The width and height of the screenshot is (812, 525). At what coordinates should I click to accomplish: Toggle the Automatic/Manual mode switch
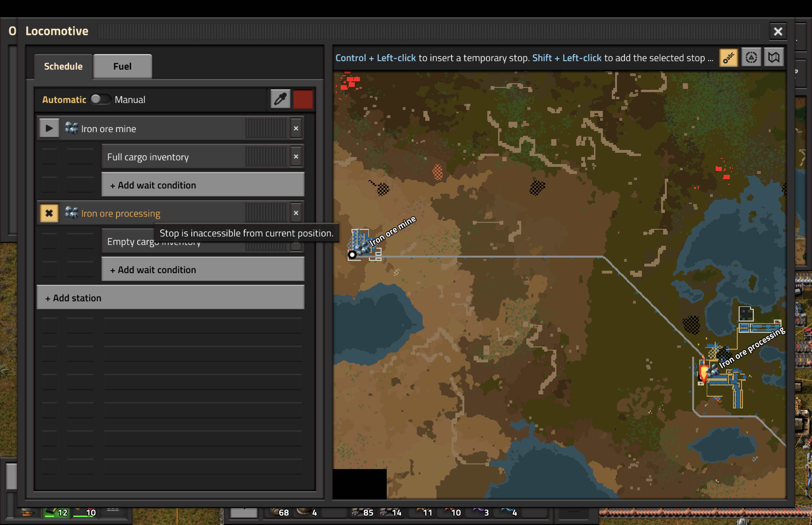[101, 99]
